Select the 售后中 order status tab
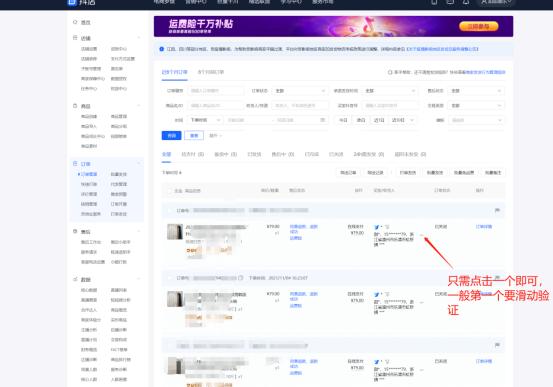The image size is (553, 387). click(282, 154)
